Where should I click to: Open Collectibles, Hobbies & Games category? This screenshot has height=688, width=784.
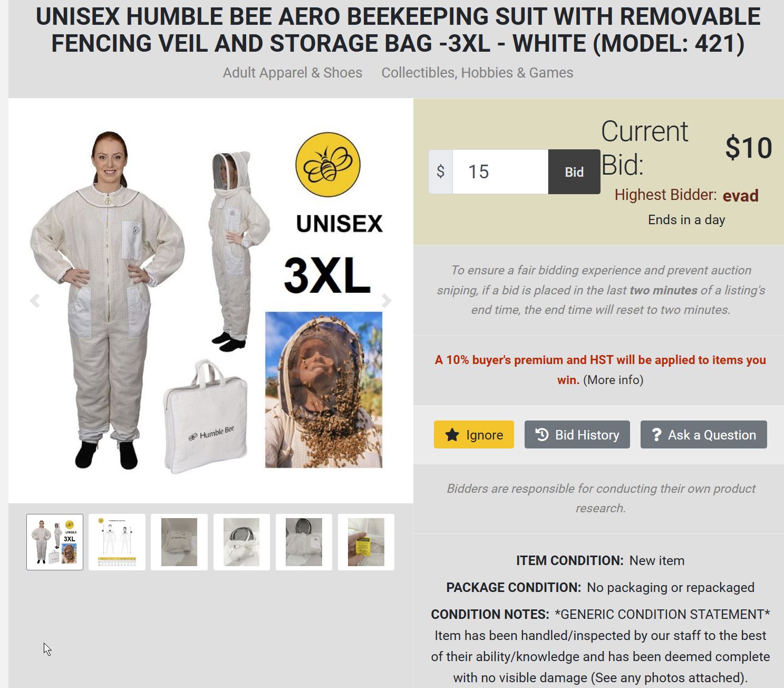click(477, 73)
